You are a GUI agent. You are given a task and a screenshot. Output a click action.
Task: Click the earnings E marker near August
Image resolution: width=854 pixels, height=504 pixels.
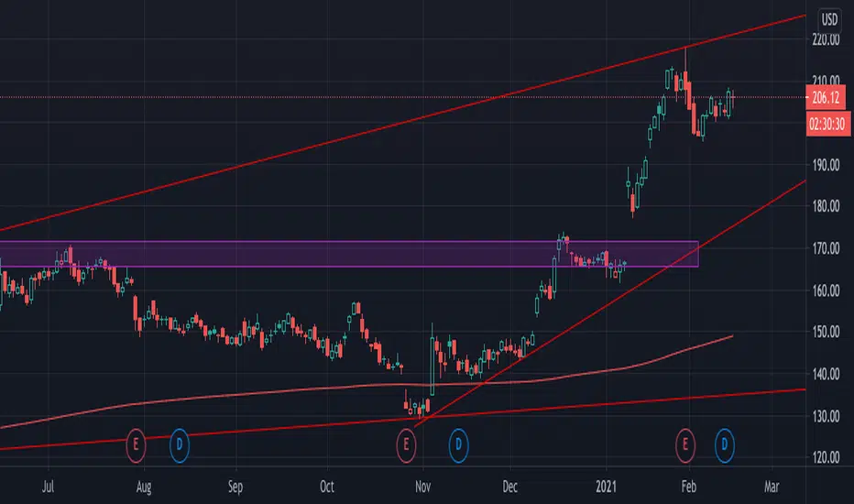136,445
